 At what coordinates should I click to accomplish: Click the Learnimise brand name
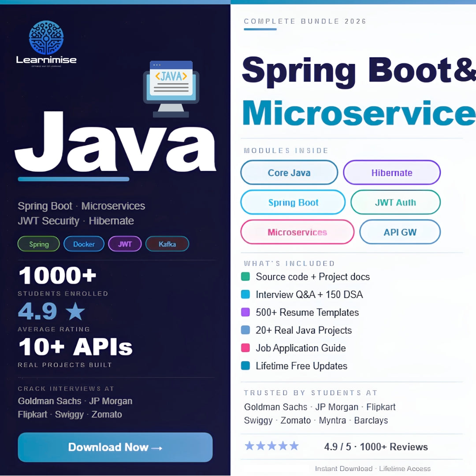tap(46, 60)
